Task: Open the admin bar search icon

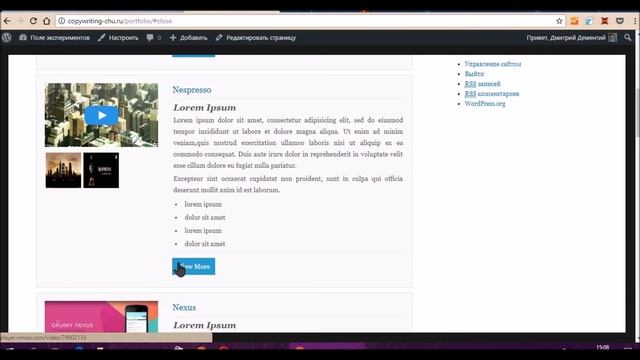Action: tap(627, 38)
